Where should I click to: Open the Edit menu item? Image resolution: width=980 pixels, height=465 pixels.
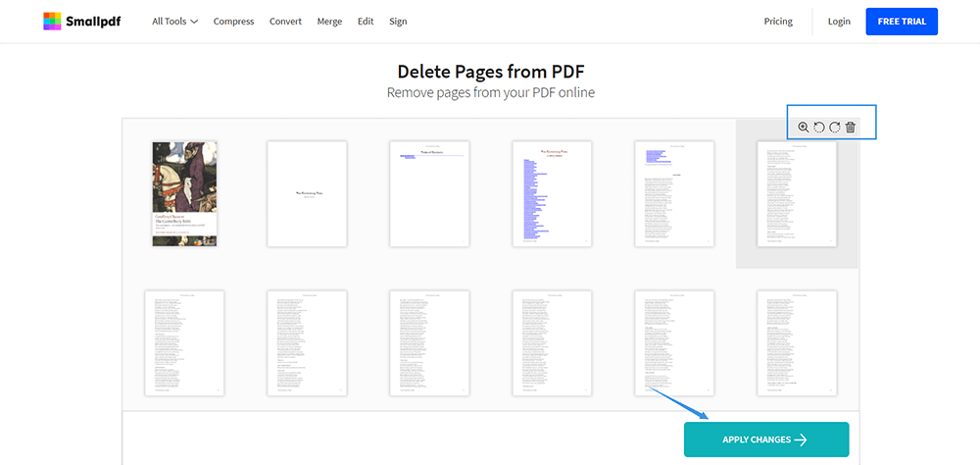[x=366, y=22]
